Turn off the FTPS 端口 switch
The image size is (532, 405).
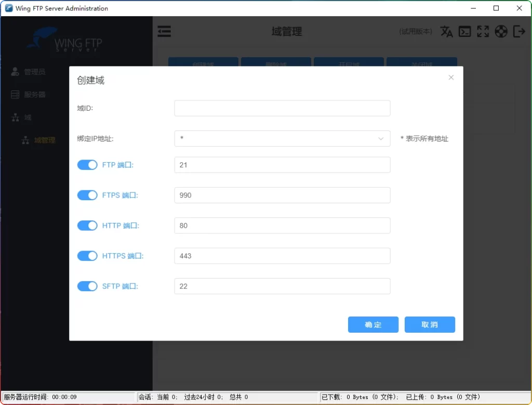click(x=87, y=195)
